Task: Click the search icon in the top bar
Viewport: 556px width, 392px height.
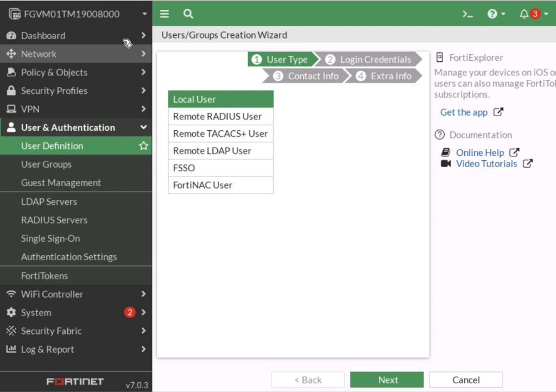Action: [x=187, y=14]
